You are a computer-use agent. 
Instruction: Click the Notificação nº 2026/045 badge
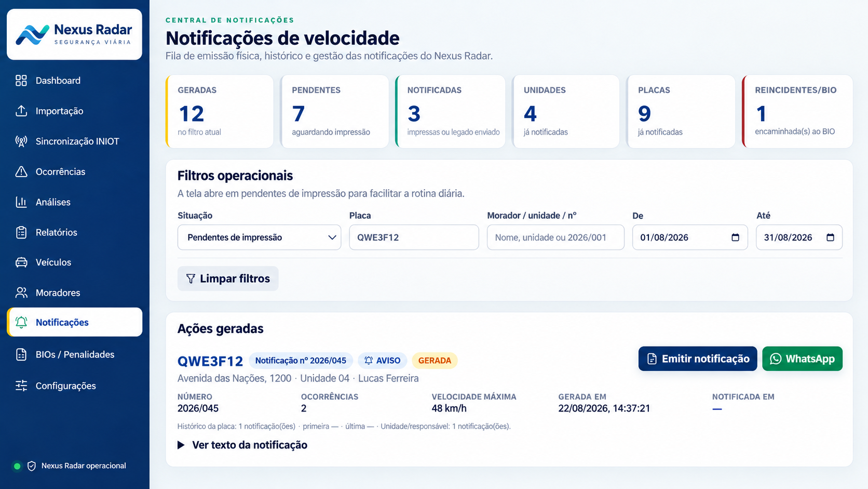pyautogui.click(x=301, y=361)
